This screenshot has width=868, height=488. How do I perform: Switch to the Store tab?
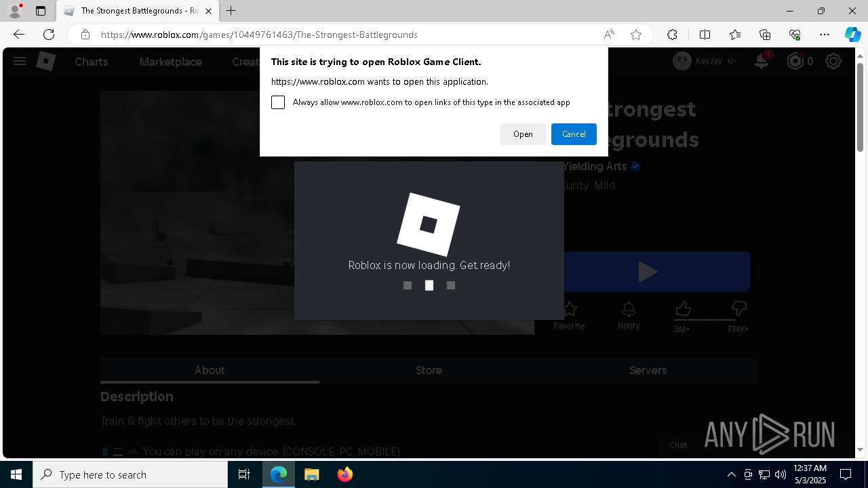pos(429,370)
